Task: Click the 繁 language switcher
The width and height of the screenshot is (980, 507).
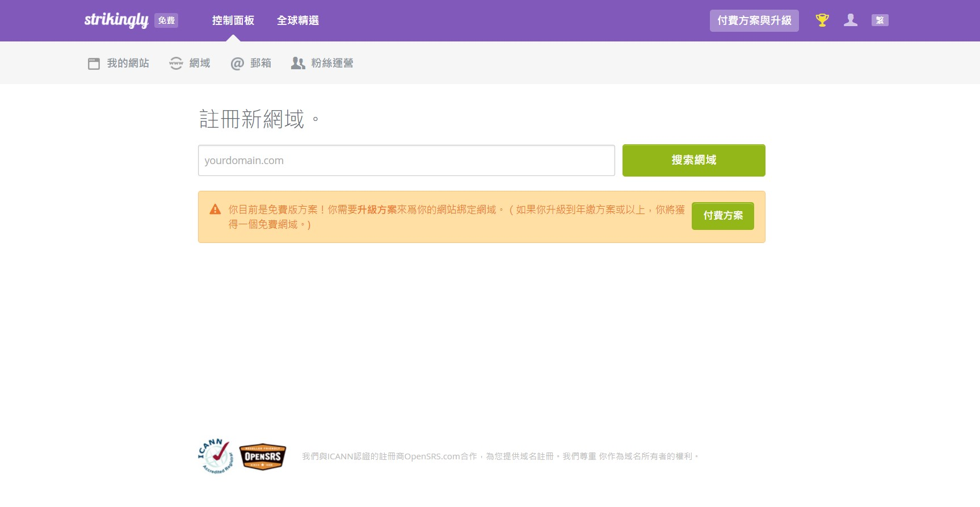Action: click(880, 20)
